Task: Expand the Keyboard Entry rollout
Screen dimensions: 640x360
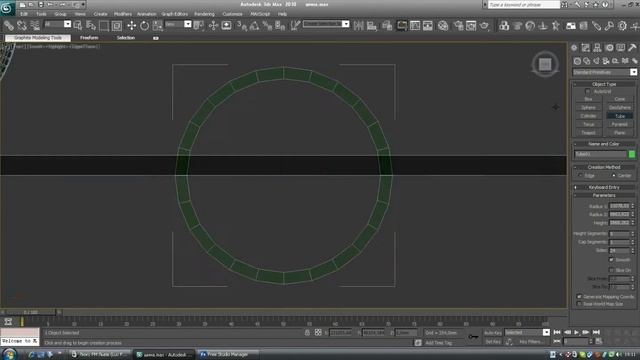Action: (x=604, y=187)
